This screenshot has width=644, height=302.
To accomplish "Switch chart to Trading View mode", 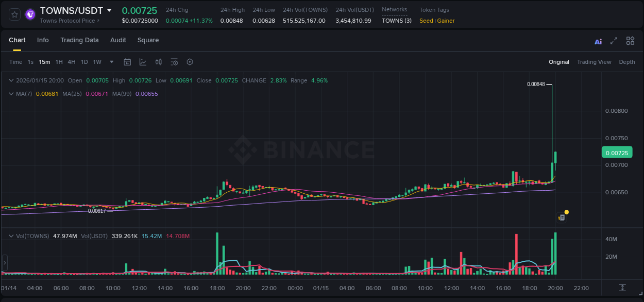I will 594,62.
